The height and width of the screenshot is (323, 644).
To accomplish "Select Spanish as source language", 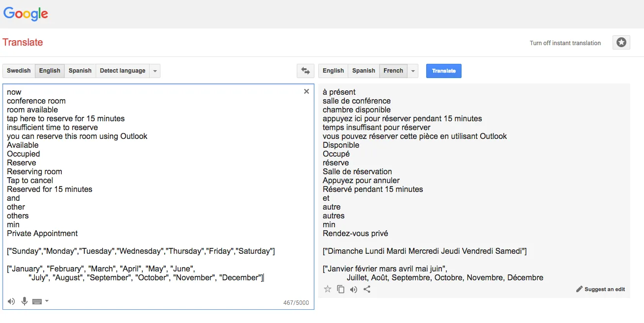I will coord(80,71).
